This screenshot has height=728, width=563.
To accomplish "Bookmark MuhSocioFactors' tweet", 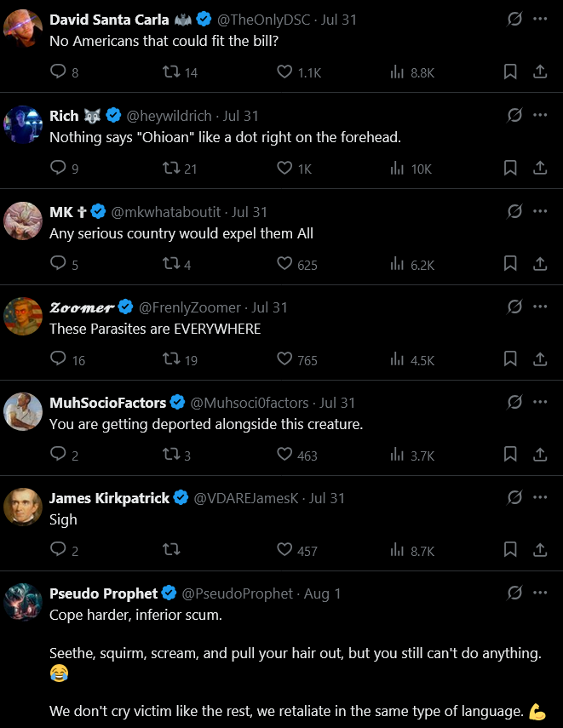I will (510, 456).
